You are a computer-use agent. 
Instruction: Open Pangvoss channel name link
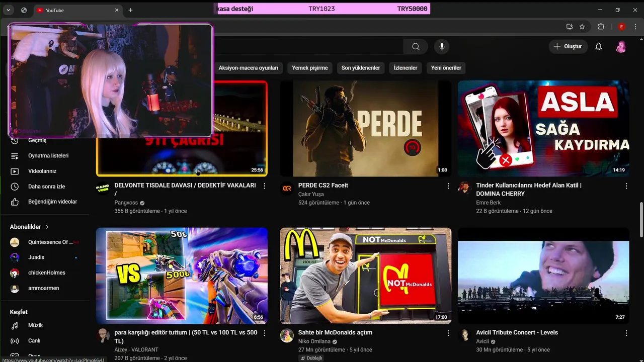(126, 203)
